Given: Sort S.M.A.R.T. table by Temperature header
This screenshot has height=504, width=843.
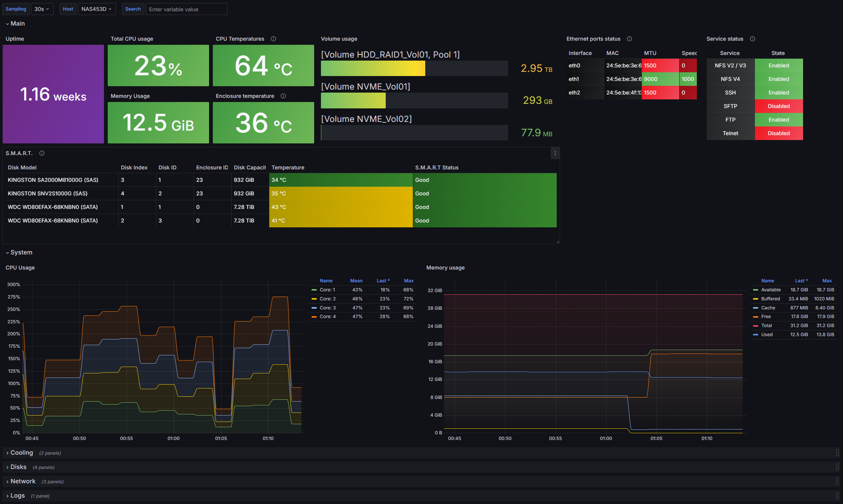Looking at the screenshot, I should point(288,167).
